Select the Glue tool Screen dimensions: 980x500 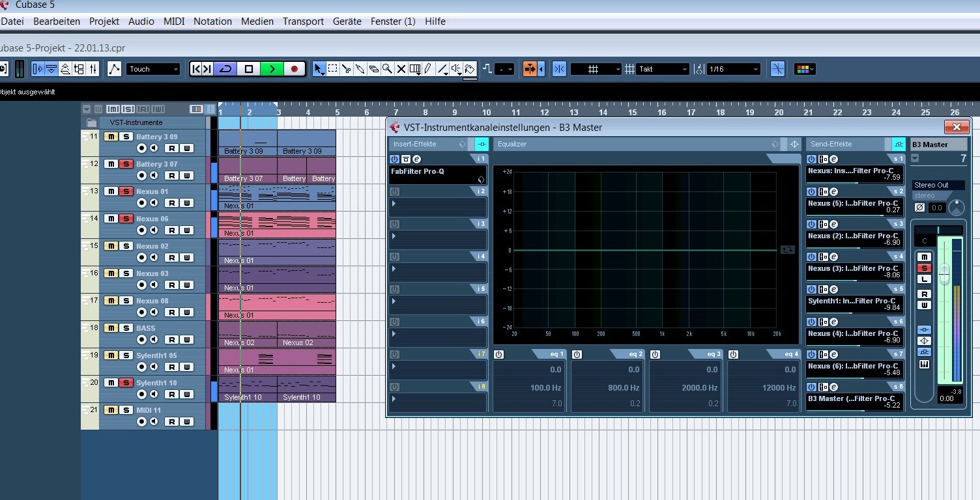(360, 69)
